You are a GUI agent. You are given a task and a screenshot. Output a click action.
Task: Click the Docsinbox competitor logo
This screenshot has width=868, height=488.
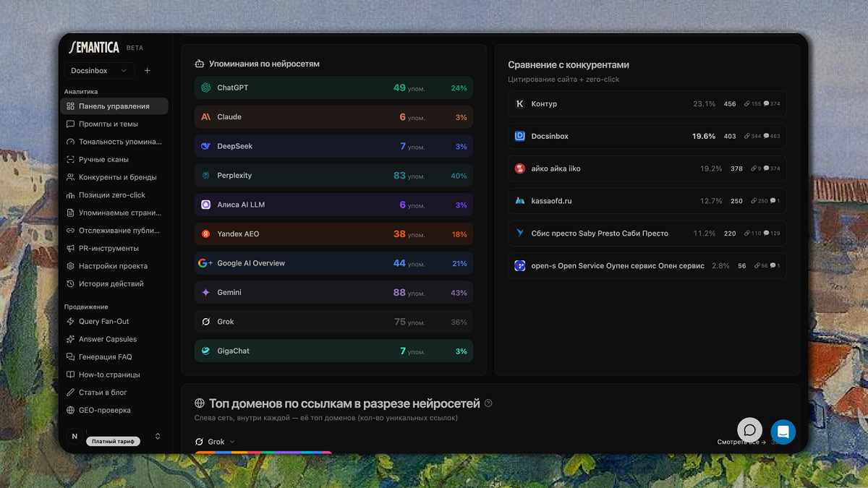519,136
